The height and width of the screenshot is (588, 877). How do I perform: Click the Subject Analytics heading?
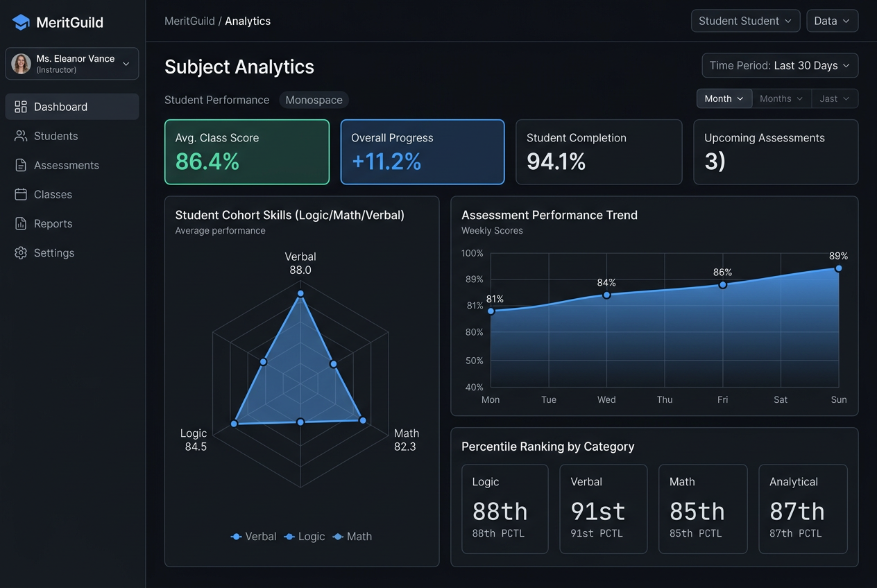(x=239, y=67)
